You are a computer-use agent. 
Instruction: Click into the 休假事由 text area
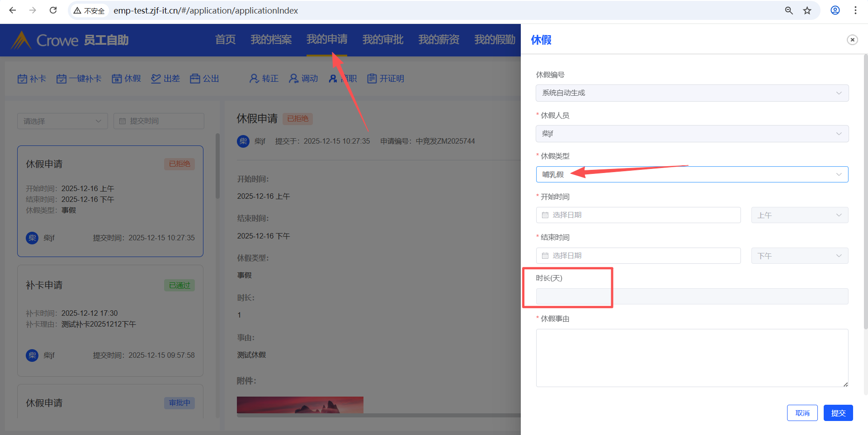tap(692, 358)
